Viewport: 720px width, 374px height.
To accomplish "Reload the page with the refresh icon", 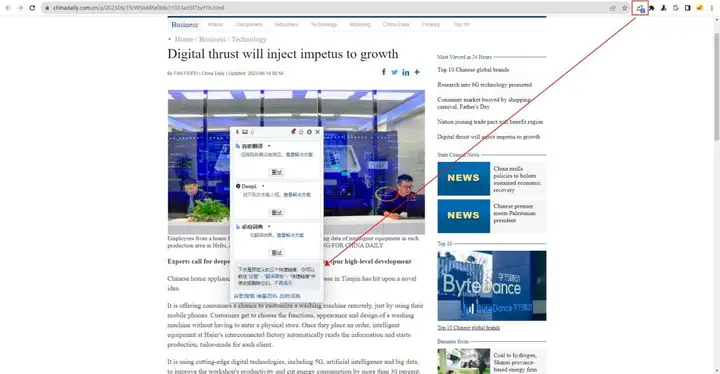I will tap(32, 8).
